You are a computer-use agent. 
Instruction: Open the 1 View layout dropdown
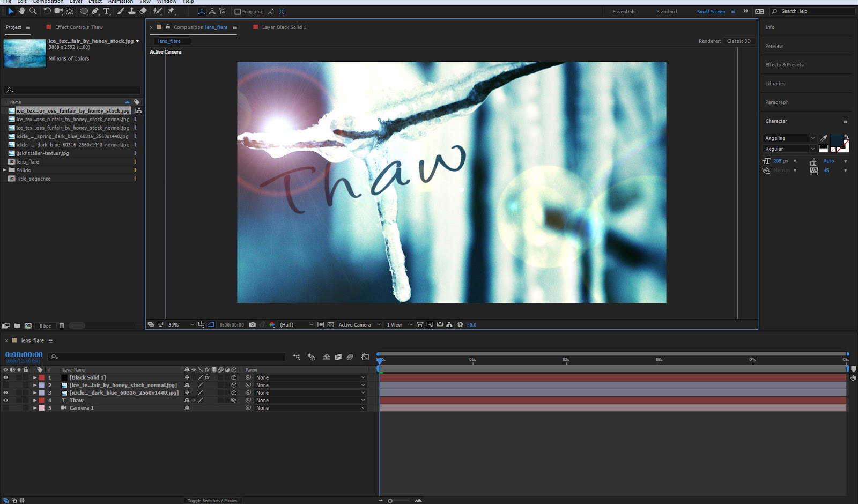400,324
